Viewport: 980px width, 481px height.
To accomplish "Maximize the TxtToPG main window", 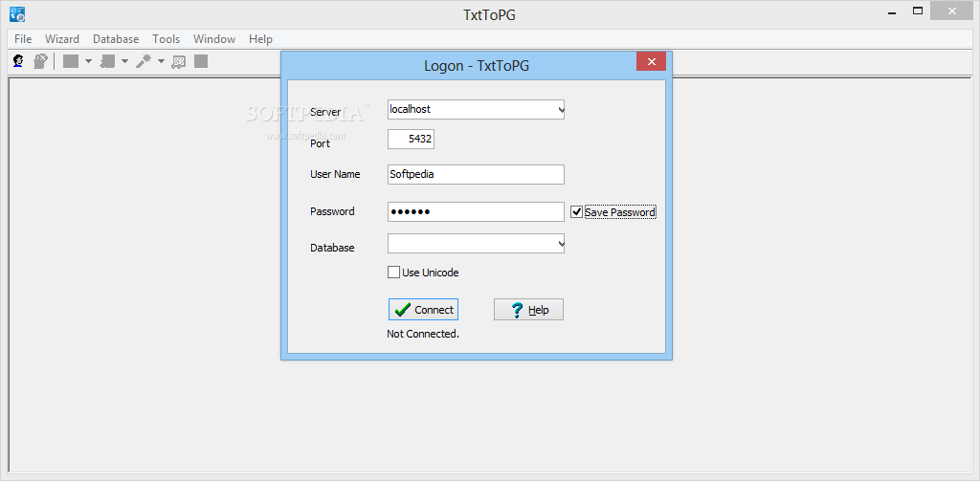I will pyautogui.click(x=918, y=11).
